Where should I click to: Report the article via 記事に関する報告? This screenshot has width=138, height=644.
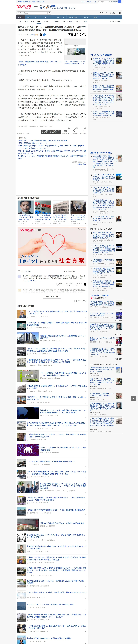coord(24,133)
